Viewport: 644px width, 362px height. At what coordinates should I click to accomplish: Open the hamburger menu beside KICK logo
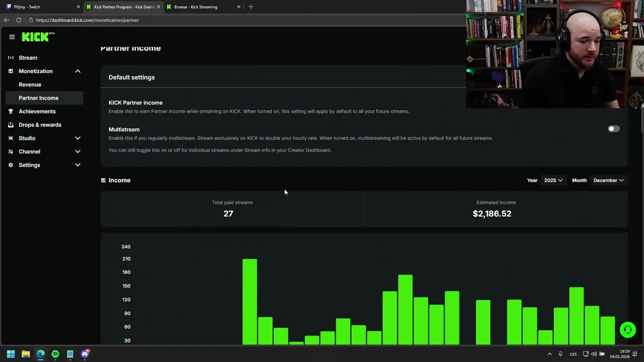click(12, 37)
